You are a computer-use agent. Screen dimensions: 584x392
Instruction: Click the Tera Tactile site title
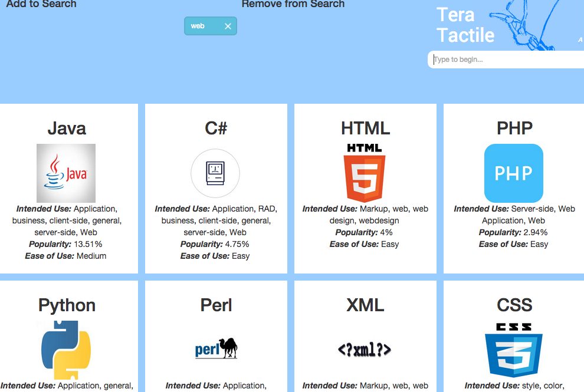tap(465, 25)
